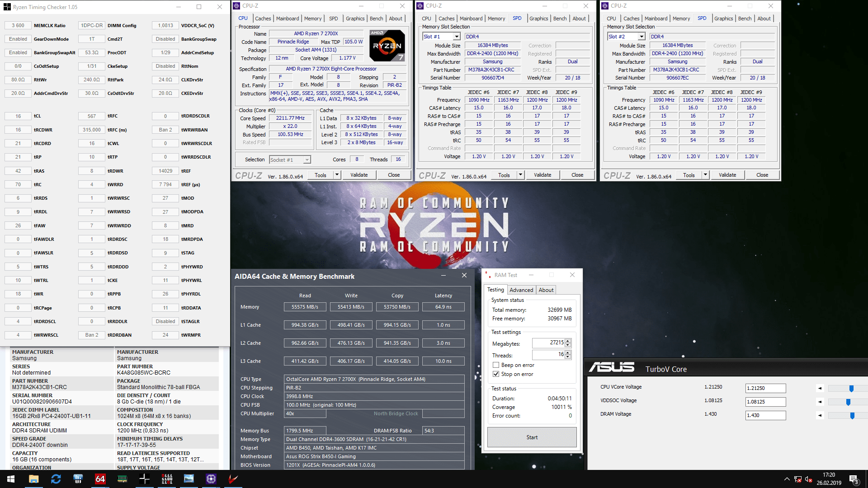Open Mainboard tab in first CPU-Z window
Image resolution: width=868 pixels, height=488 pixels.
coord(288,19)
